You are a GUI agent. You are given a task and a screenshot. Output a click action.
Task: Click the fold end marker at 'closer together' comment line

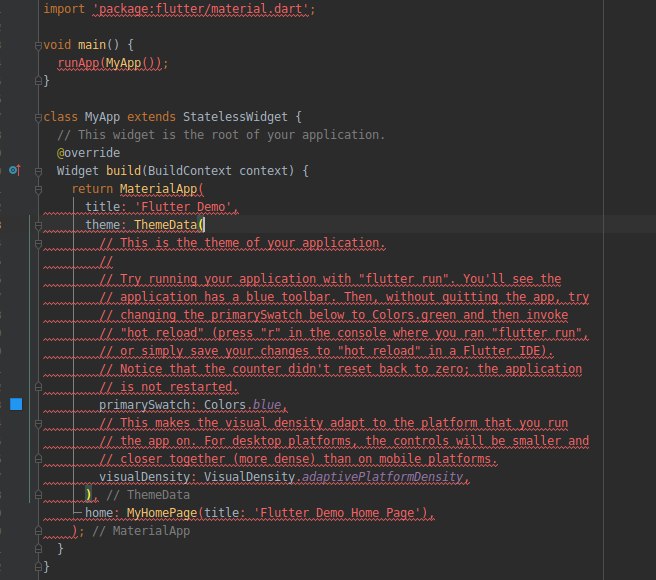pos(38,459)
